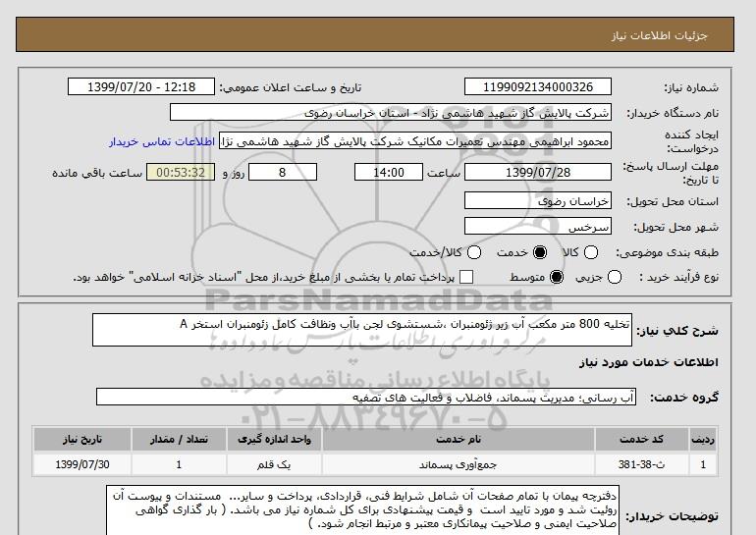Toggle the اسناد خزانه اسلامی payment checkbox
The image size is (756, 535).
point(466,277)
